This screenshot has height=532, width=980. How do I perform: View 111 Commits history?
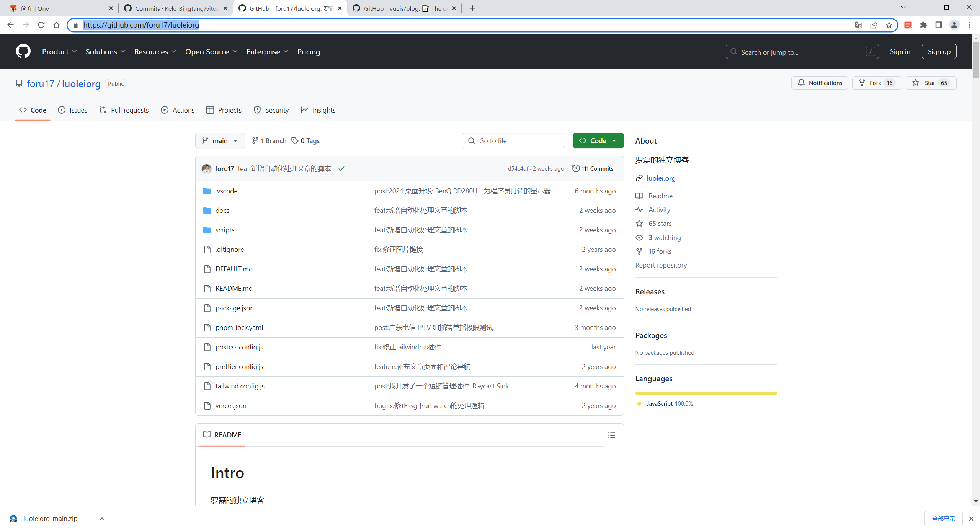point(593,168)
